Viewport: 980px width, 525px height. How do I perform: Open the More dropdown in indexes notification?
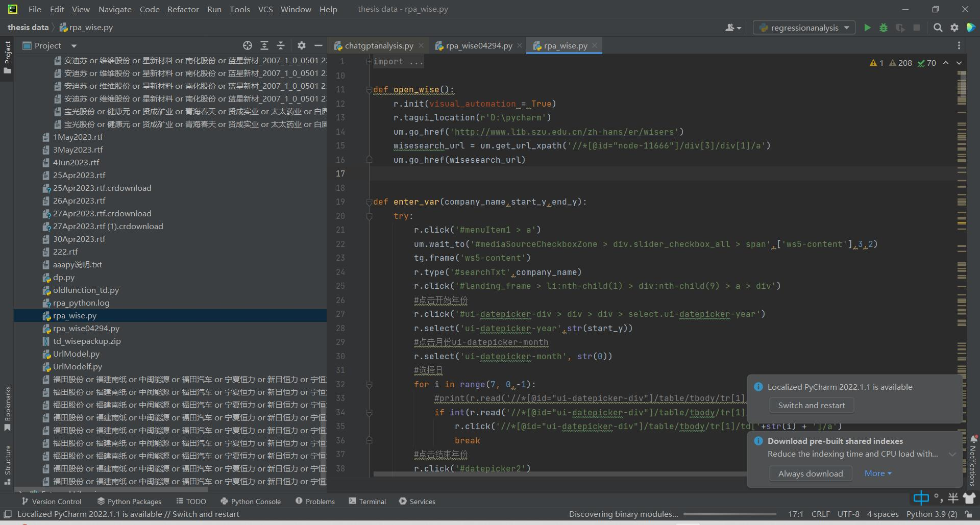click(x=878, y=473)
